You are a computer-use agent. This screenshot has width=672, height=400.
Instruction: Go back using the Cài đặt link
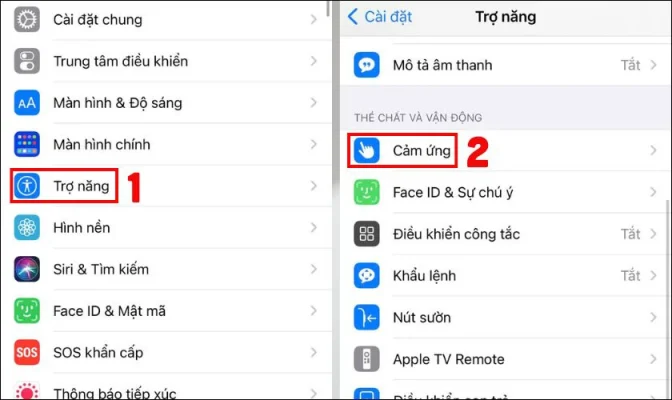[380, 17]
